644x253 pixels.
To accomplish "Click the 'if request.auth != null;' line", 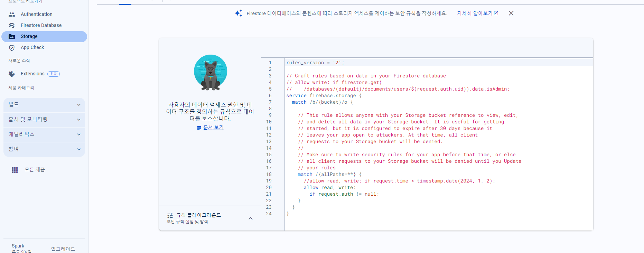I will [344, 194].
